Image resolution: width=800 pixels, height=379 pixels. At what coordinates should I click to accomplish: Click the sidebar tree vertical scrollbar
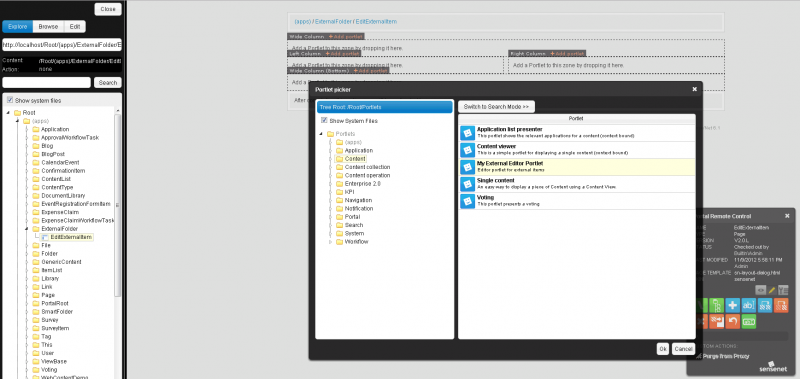118,204
